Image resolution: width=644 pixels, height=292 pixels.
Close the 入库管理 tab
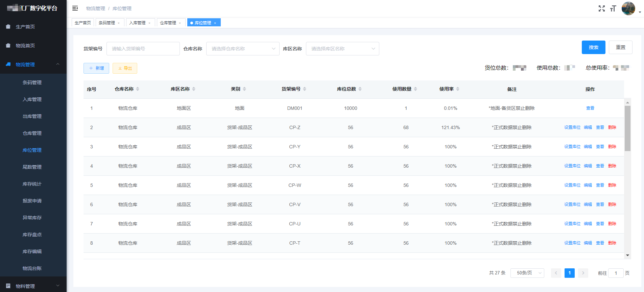click(149, 23)
